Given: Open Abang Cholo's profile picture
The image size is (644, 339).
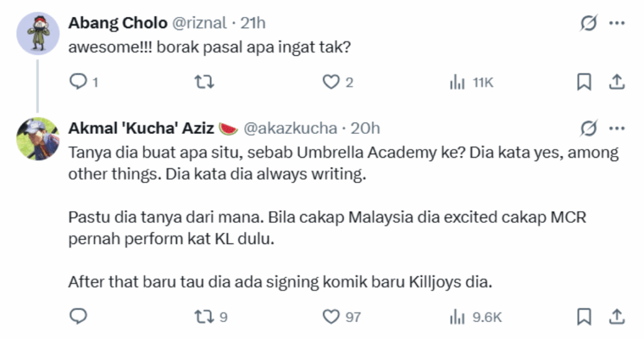Looking at the screenshot, I should point(38,33).
